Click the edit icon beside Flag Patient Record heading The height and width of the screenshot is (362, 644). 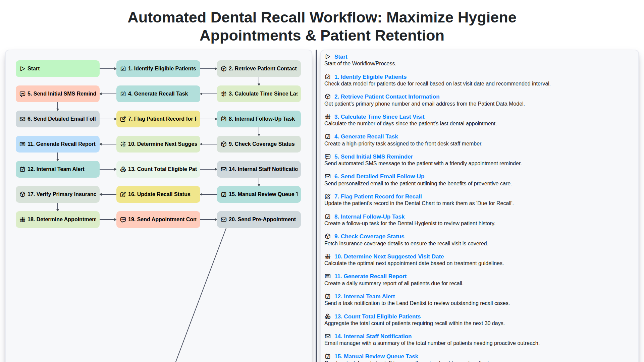(328, 196)
